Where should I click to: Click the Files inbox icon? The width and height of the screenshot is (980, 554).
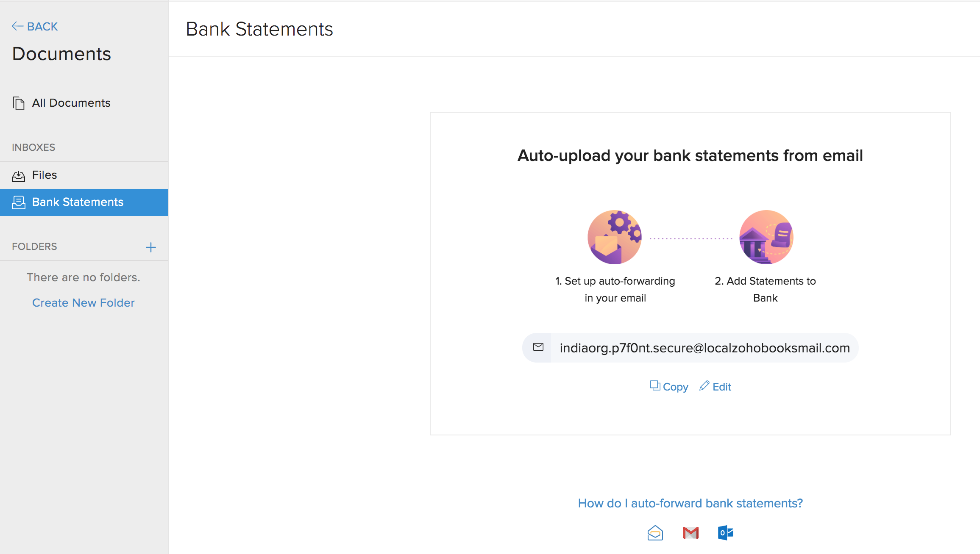[19, 175]
